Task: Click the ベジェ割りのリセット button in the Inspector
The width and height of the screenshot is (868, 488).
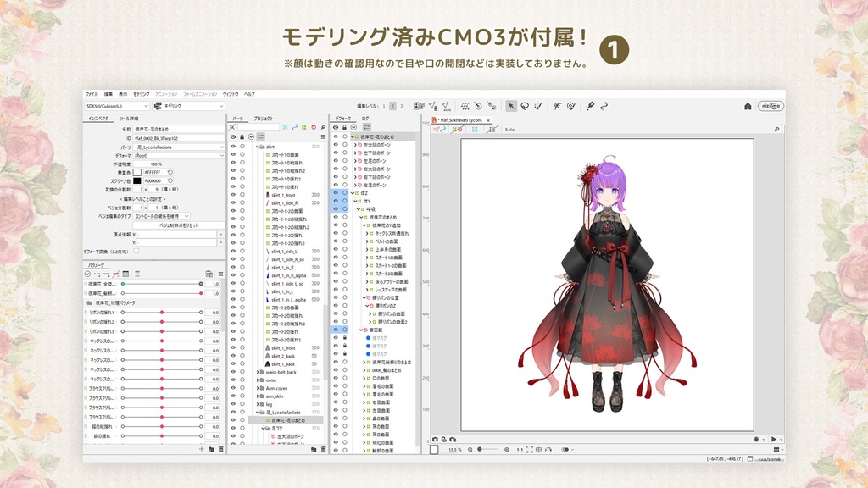Action: pos(178,225)
